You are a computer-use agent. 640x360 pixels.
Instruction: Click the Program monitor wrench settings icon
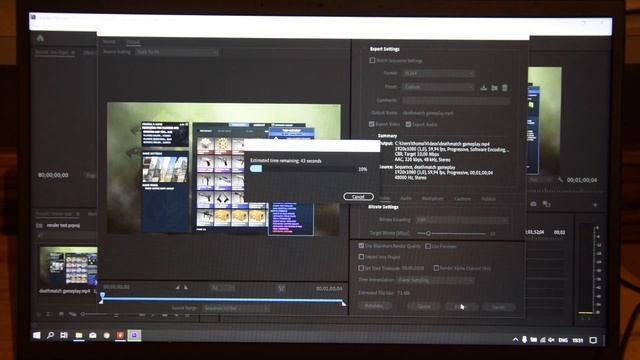[560, 180]
